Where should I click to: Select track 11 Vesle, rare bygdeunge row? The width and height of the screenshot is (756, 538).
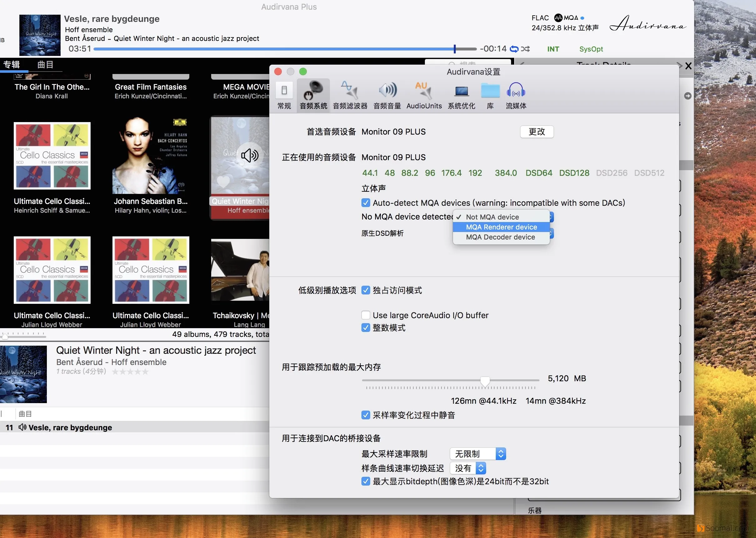135,427
